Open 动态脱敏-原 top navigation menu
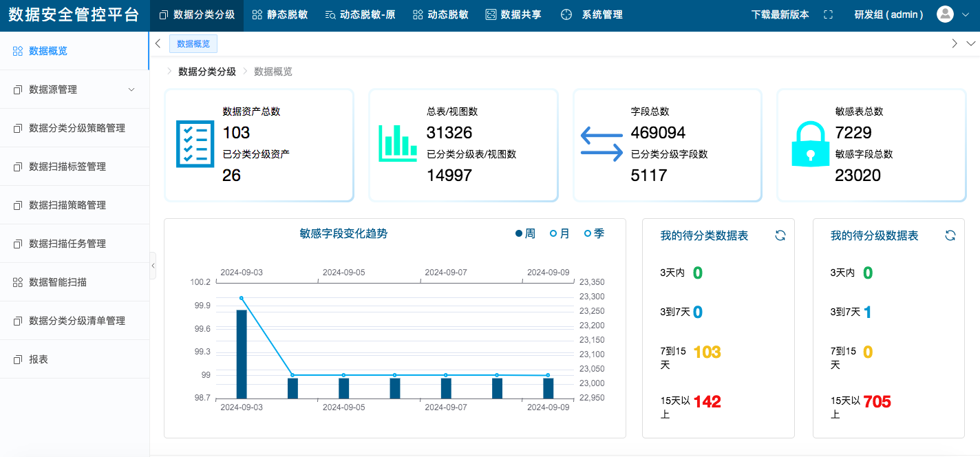Screen dimensions: 980x457 coord(360,14)
